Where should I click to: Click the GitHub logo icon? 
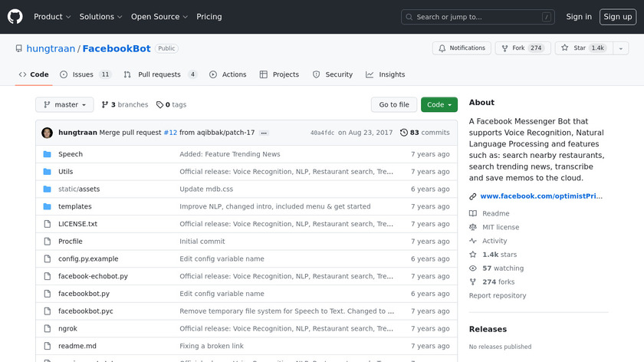[x=15, y=17]
